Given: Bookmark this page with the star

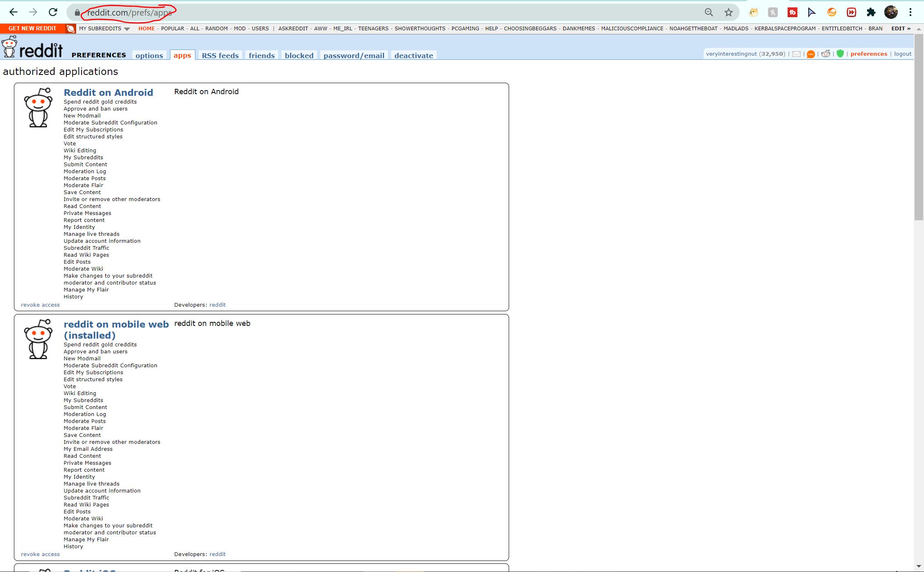Looking at the screenshot, I should 728,12.
